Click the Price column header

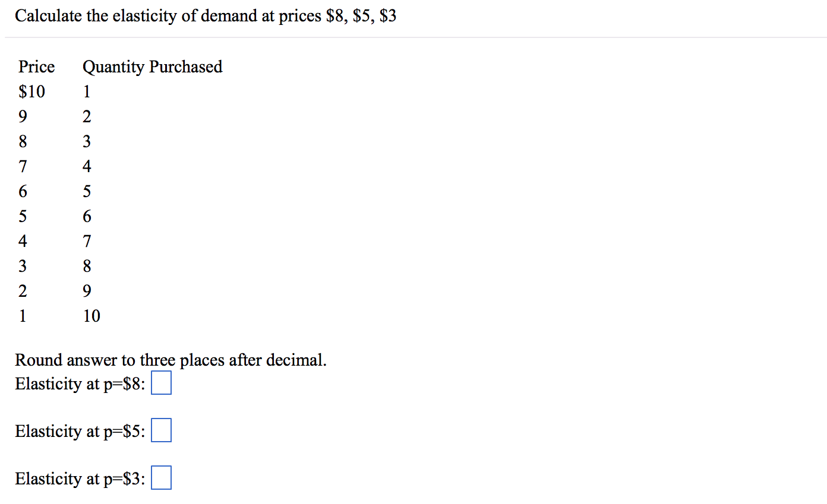[x=36, y=66]
